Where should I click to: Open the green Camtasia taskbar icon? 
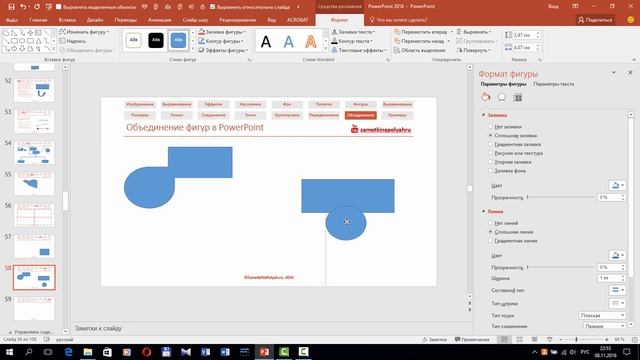point(284,352)
